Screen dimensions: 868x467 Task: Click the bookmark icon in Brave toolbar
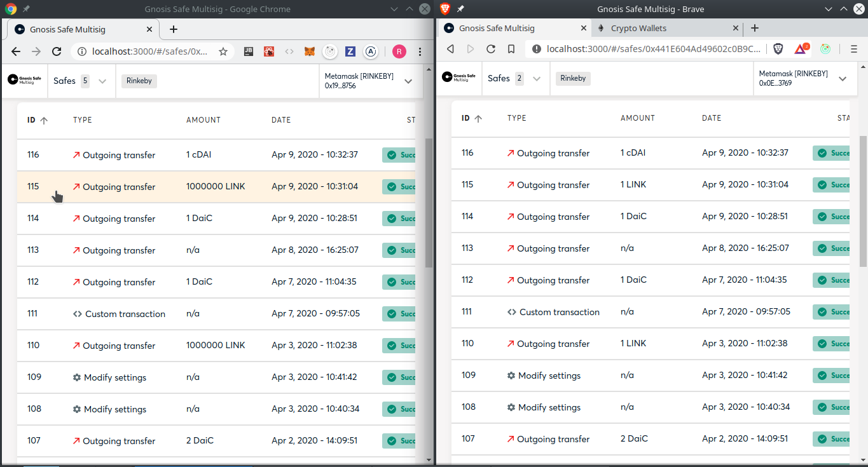point(511,49)
